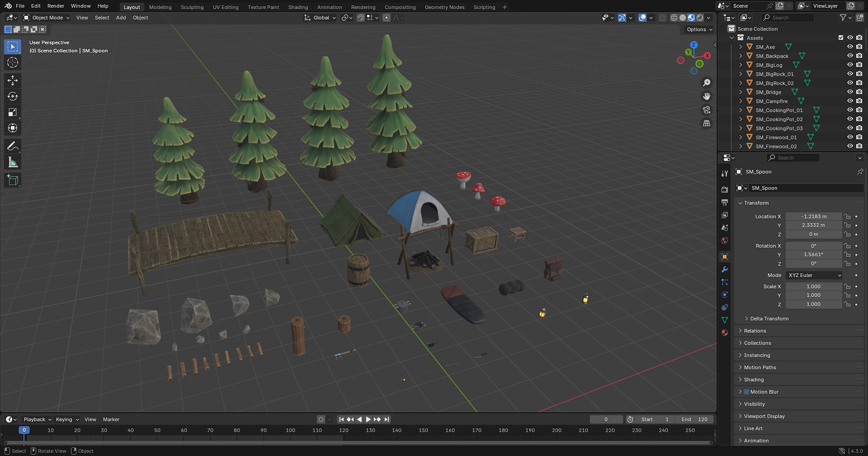Open the File menu
This screenshot has width=868, height=456.
click(20, 6)
